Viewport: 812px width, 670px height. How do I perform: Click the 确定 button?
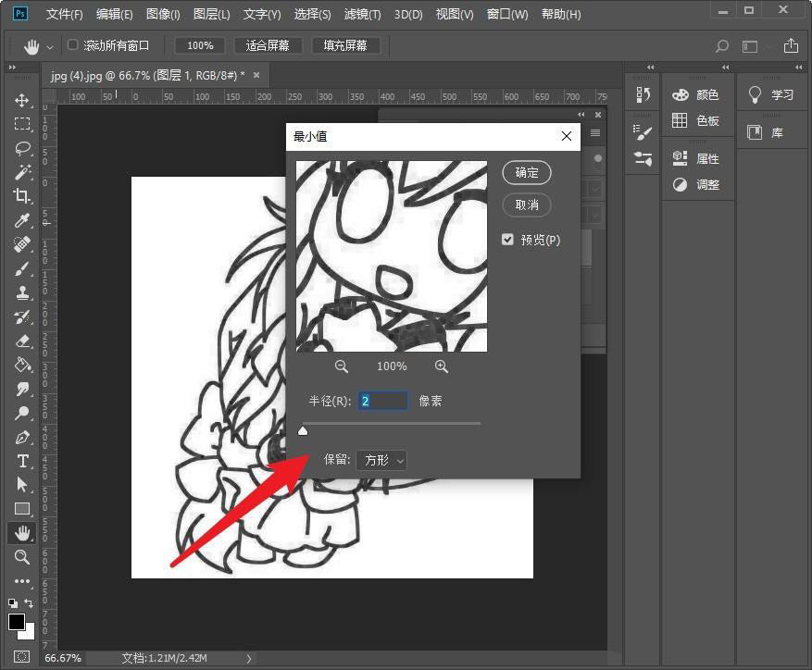527,172
